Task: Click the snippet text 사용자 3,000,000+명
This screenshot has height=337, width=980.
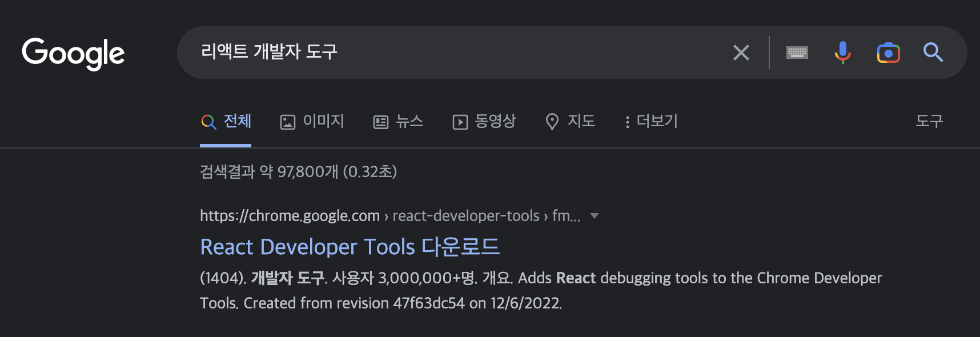Action: point(404,278)
